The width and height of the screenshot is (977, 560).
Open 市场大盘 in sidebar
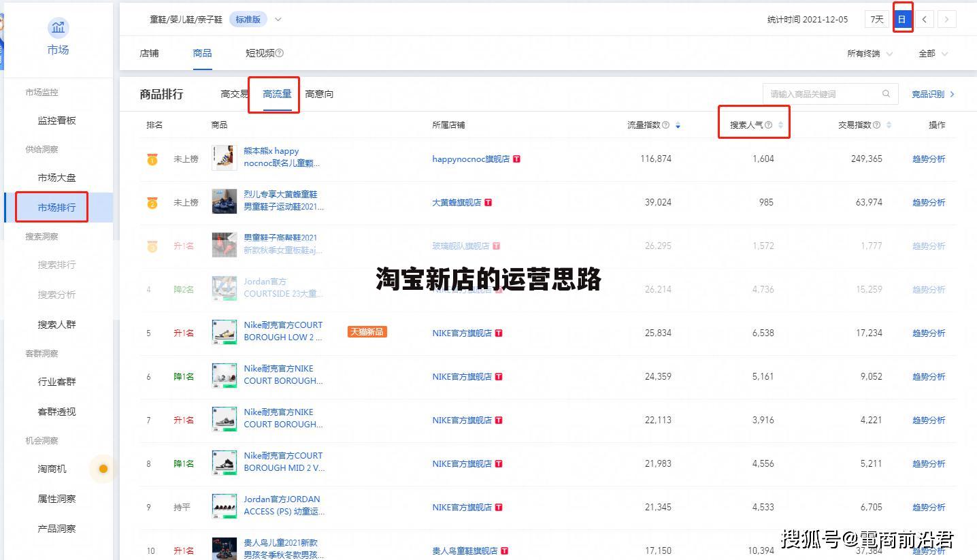pos(57,178)
